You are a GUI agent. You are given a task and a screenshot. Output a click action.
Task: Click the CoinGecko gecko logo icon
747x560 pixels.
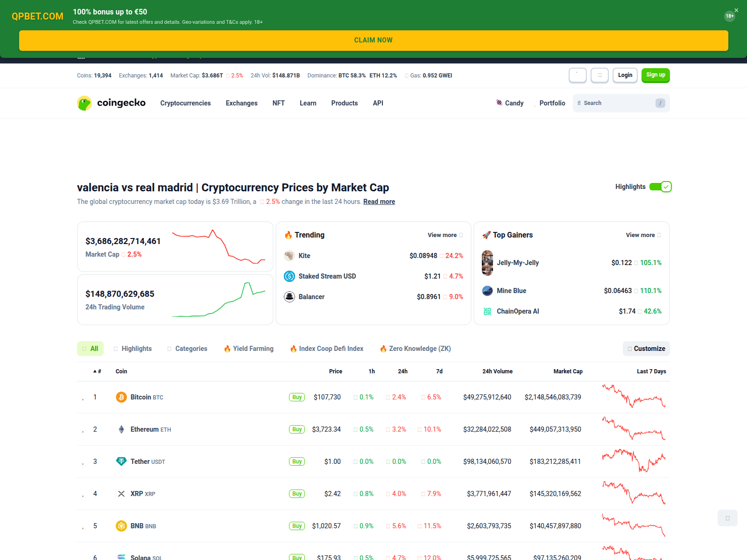pos(85,103)
